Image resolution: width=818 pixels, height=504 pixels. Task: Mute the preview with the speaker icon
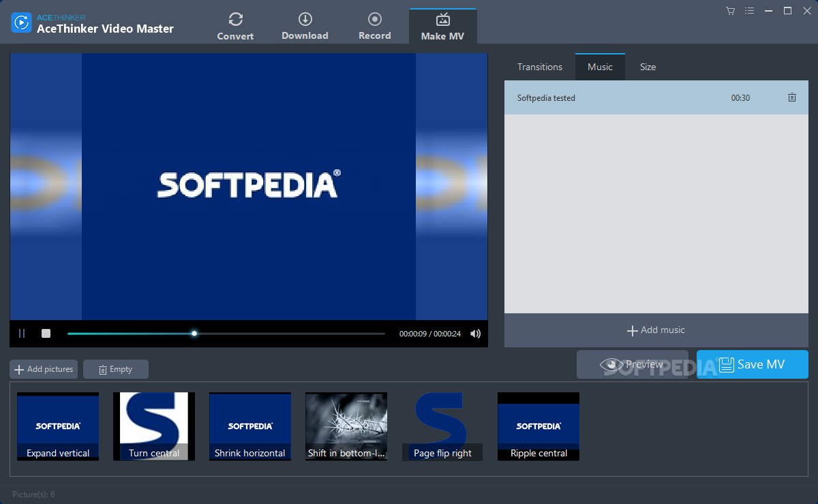pos(475,334)
